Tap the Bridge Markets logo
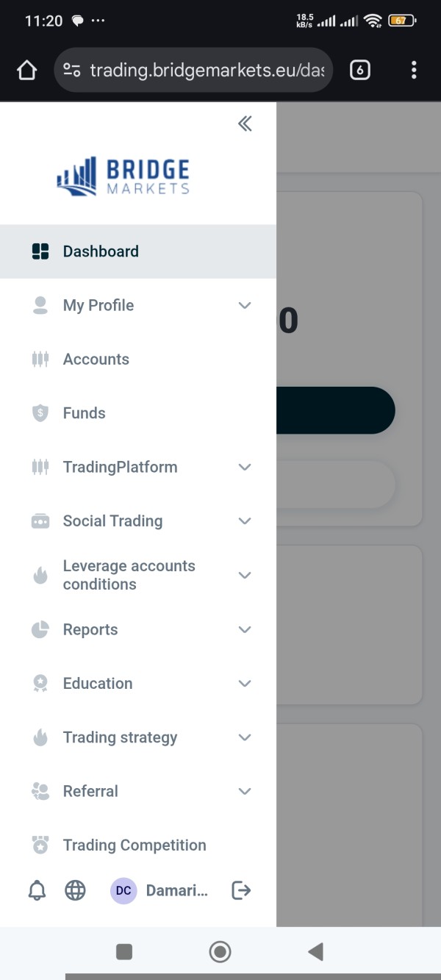 tap(123, 176)
